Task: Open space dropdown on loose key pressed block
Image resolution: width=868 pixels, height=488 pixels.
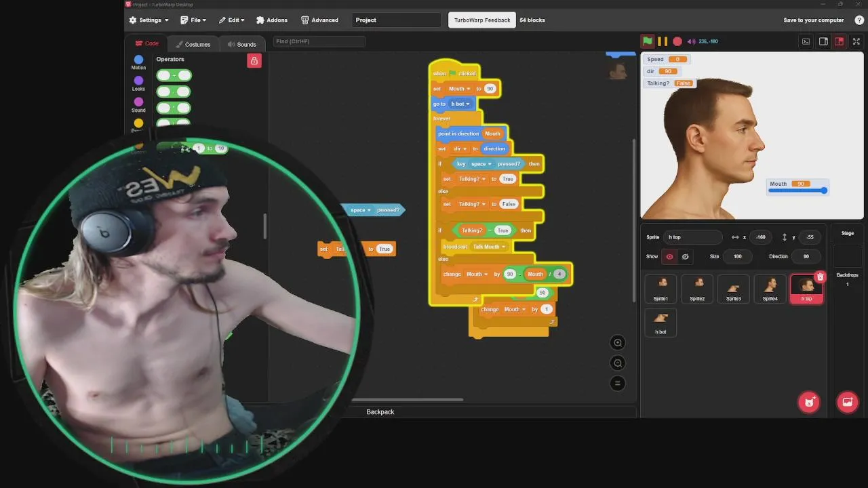Action: 360,210
